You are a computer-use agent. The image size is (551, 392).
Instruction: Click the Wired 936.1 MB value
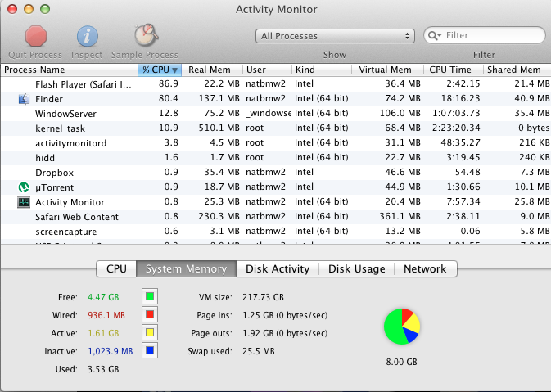106,315
